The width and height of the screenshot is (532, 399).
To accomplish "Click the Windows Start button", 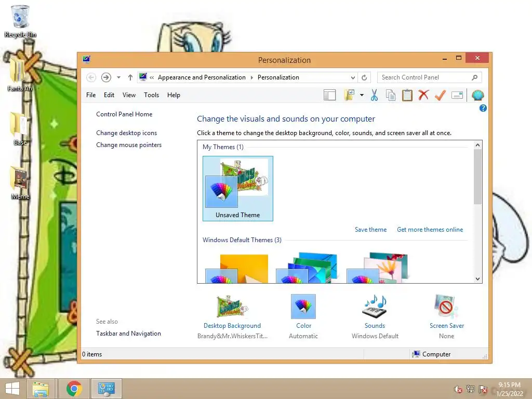I will click(12, 389).
